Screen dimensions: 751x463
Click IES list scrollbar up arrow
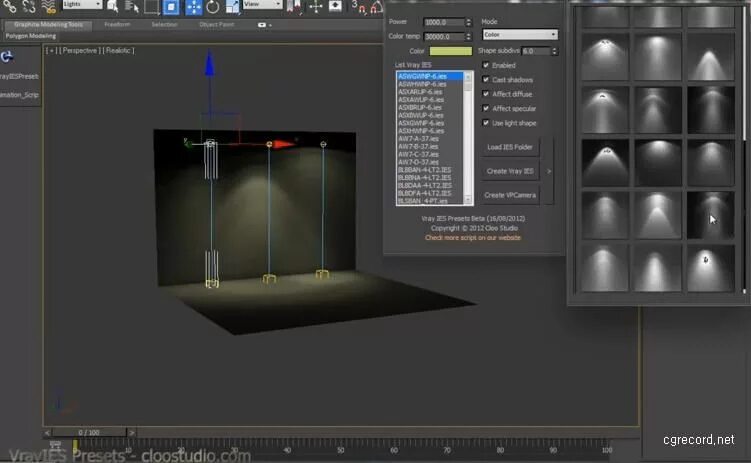click(x=468, y=77)
